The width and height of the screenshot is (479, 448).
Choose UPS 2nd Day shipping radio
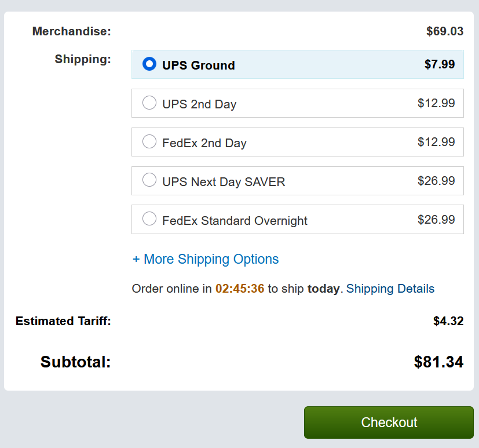coord(149,103)
